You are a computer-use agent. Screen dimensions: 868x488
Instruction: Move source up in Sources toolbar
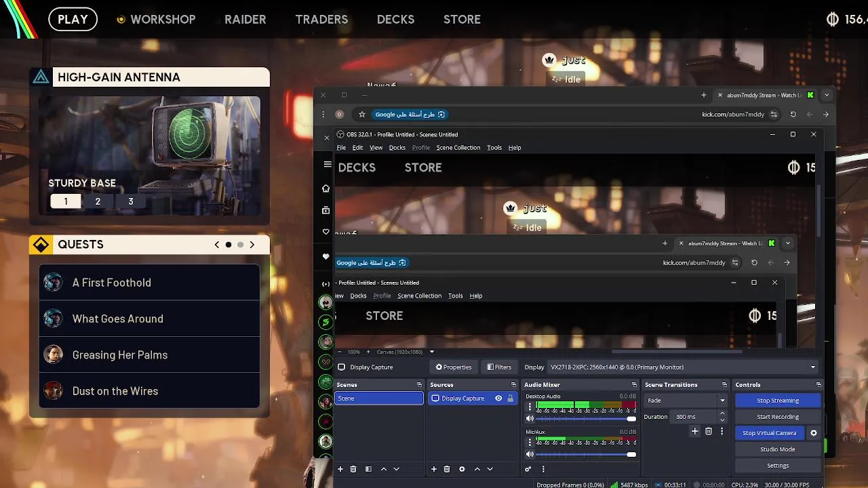click(477, 469)
